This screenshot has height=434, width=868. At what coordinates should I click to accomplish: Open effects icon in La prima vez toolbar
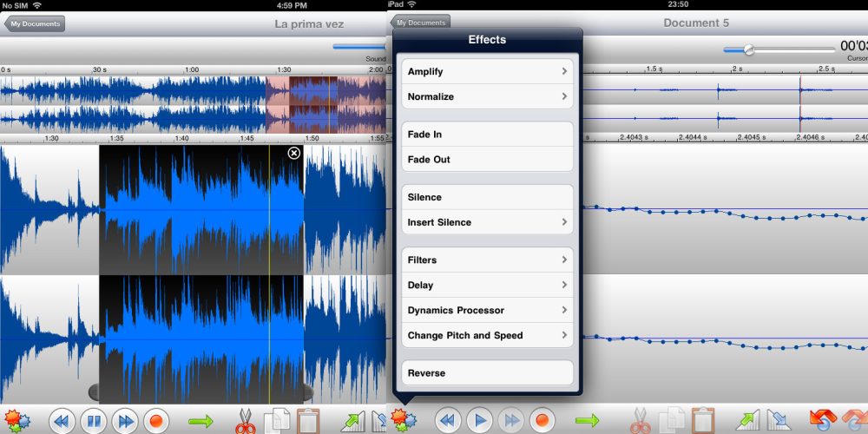coord(16,422)
